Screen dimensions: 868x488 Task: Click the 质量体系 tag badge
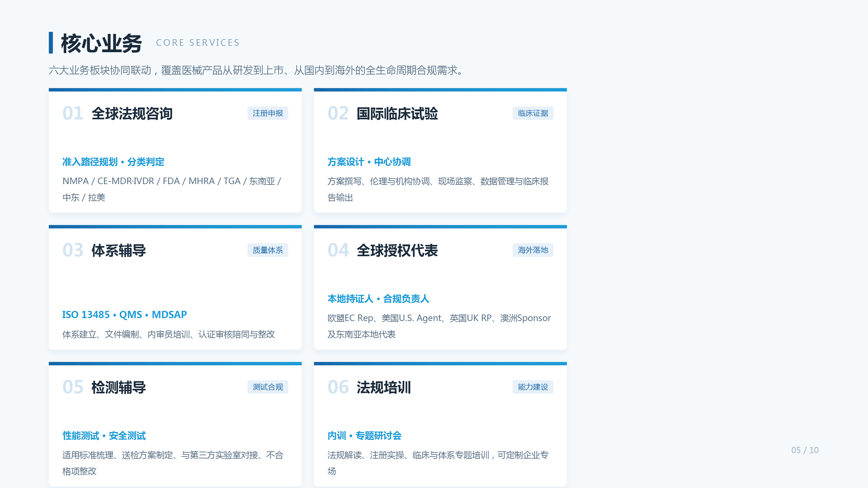(x=268, y=250)
